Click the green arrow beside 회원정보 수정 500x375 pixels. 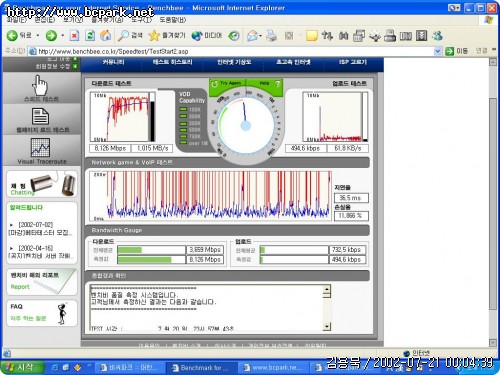point(75,66)
